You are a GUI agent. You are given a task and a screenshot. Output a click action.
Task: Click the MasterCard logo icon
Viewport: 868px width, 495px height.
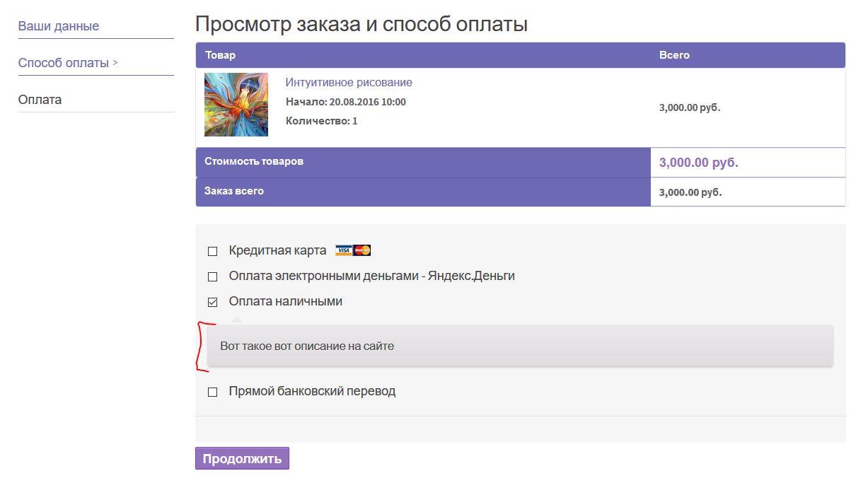[362, 250]
